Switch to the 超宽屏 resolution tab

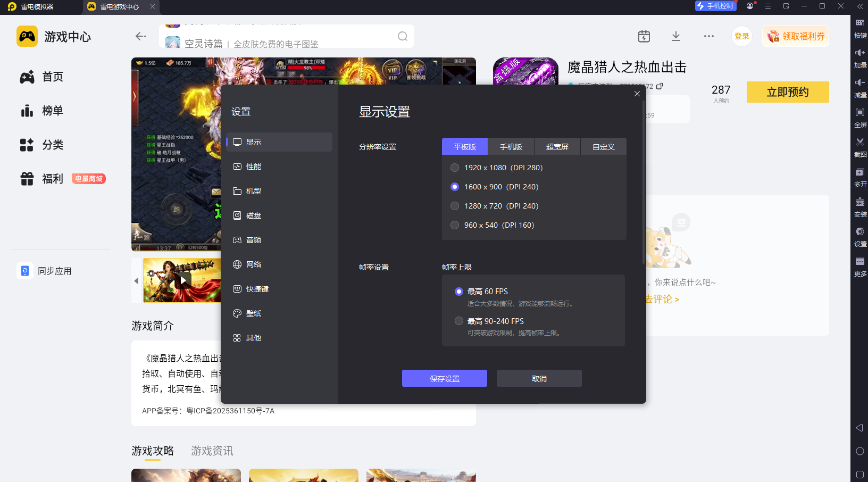point(557,146)
